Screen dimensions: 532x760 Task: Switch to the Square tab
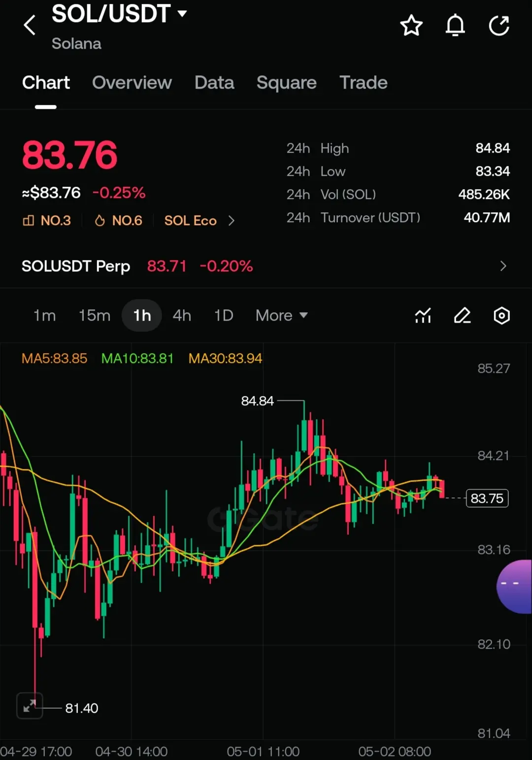click(x=287, y=83)
